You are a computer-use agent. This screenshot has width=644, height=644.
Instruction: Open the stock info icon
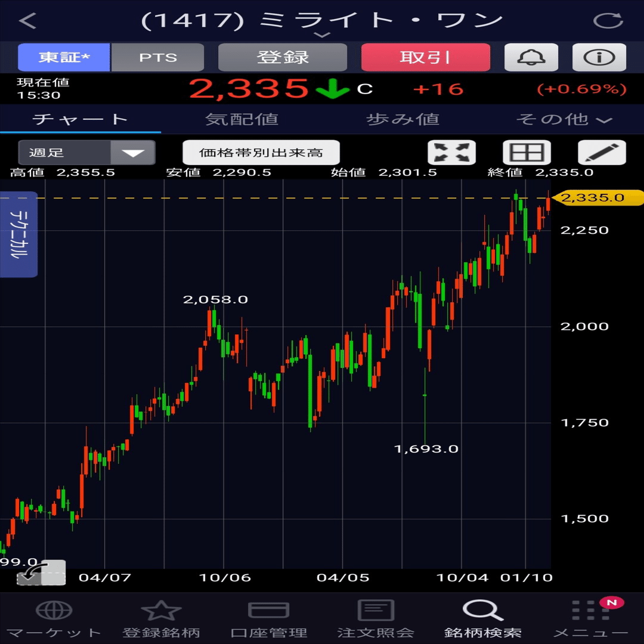599,57
